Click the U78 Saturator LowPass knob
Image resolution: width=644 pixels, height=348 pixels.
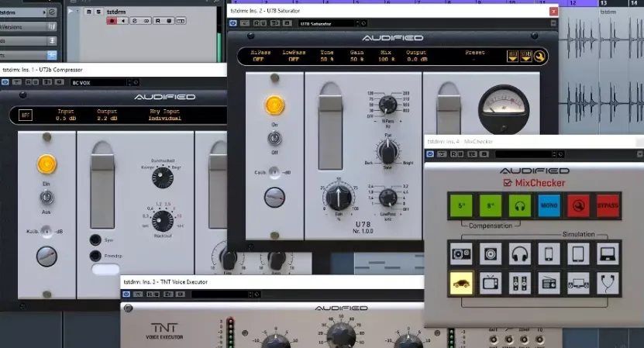pos(387,198)
